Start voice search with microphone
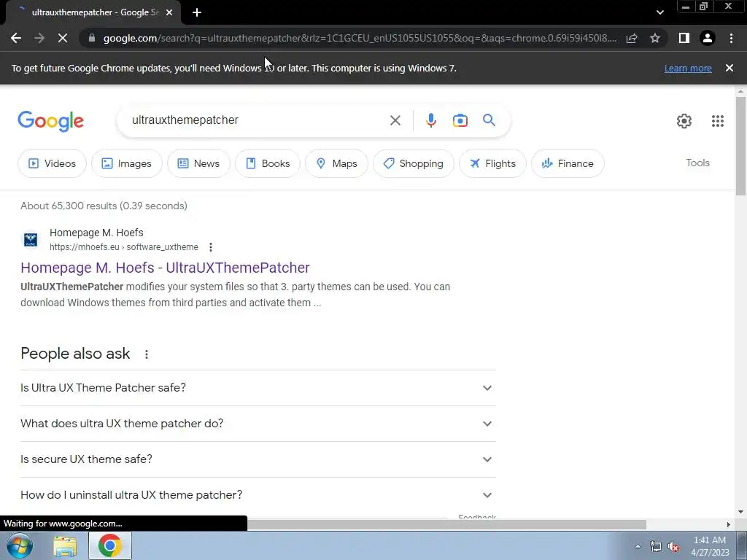Image resolution: width=747 pixels, height=560 pixels. (430, 120)
